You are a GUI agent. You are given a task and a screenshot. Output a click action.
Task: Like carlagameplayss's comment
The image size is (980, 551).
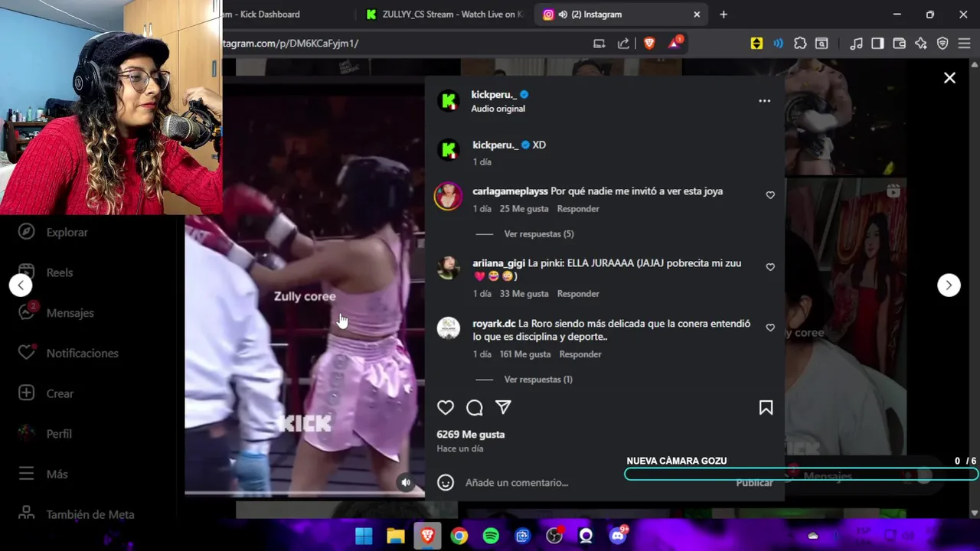[770, 195]
